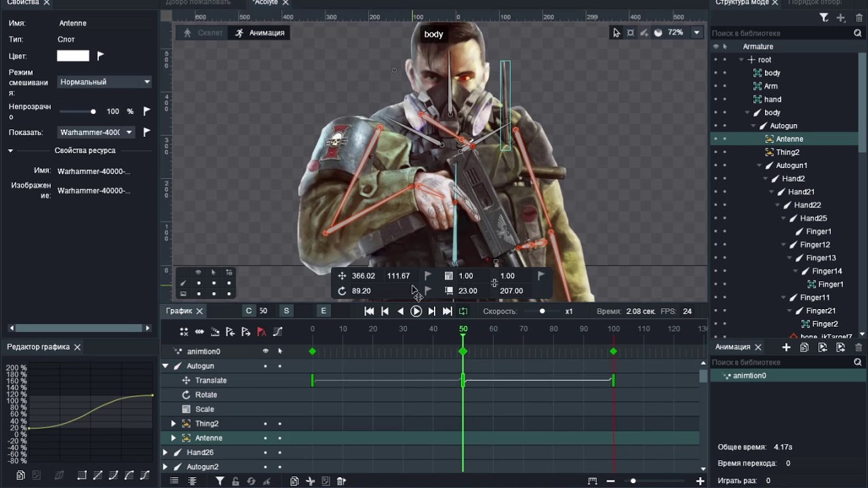
Task: Click the stepped curve preset in graph editor
Action: point(82,475)
